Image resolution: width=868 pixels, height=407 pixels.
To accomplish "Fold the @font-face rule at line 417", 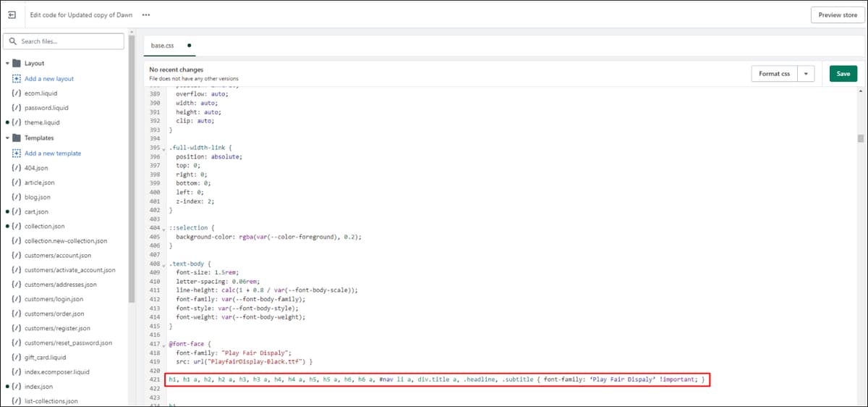I will point(163,345).
